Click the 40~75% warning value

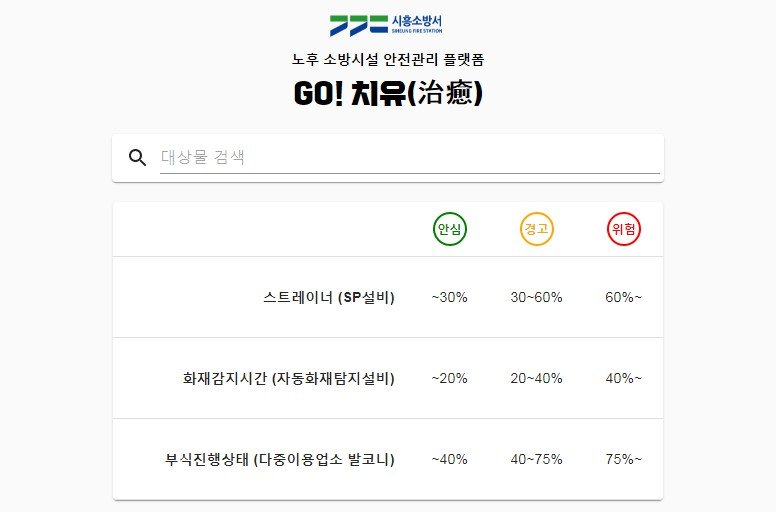[536, 459]
